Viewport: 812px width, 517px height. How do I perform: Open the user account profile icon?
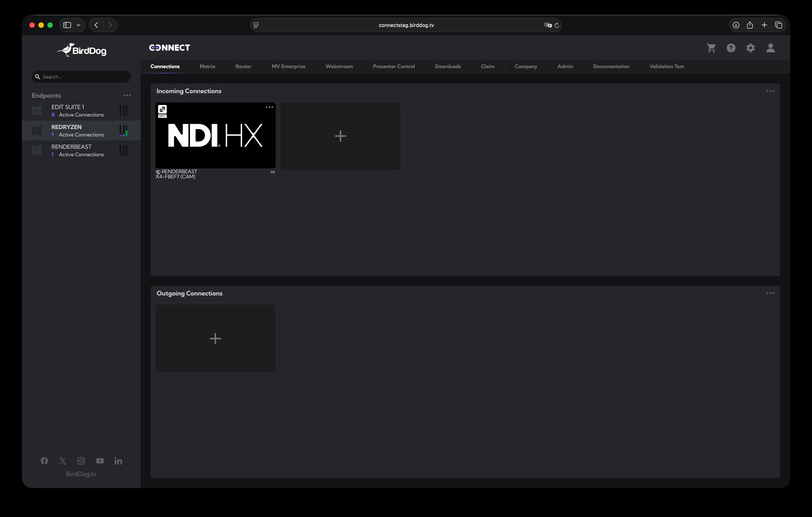[x=771, y=48]
